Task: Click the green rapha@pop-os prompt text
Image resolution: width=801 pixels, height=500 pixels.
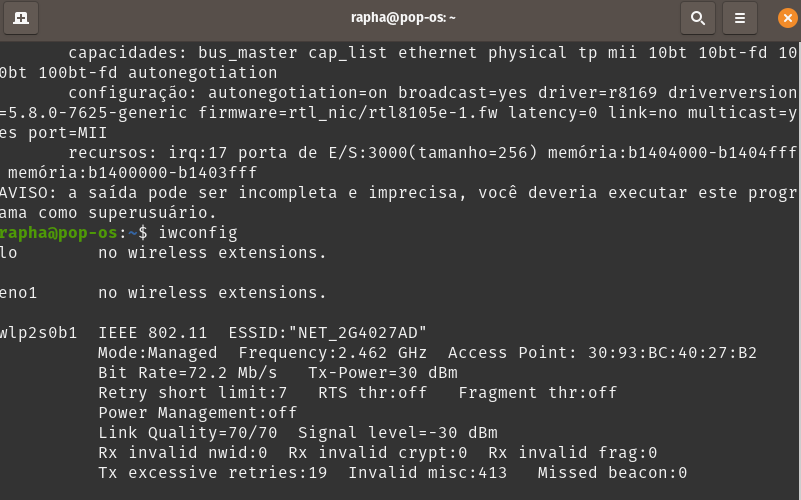Action: tap(59, 233)
